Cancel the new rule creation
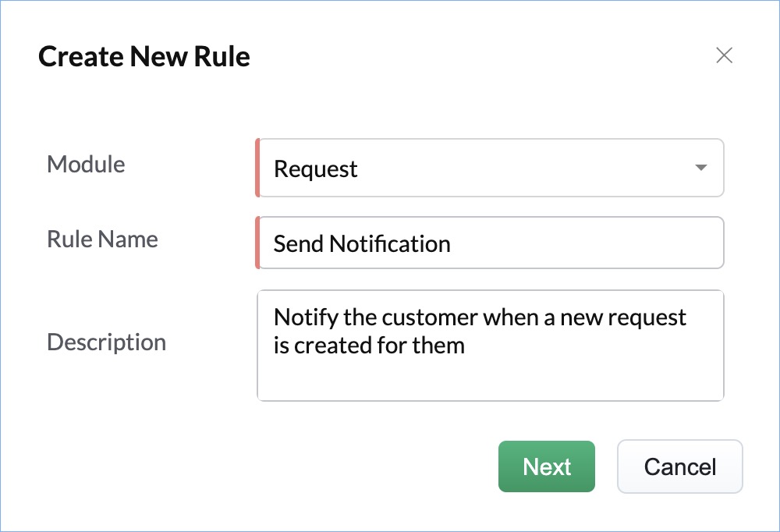 (x=679, y=466)
